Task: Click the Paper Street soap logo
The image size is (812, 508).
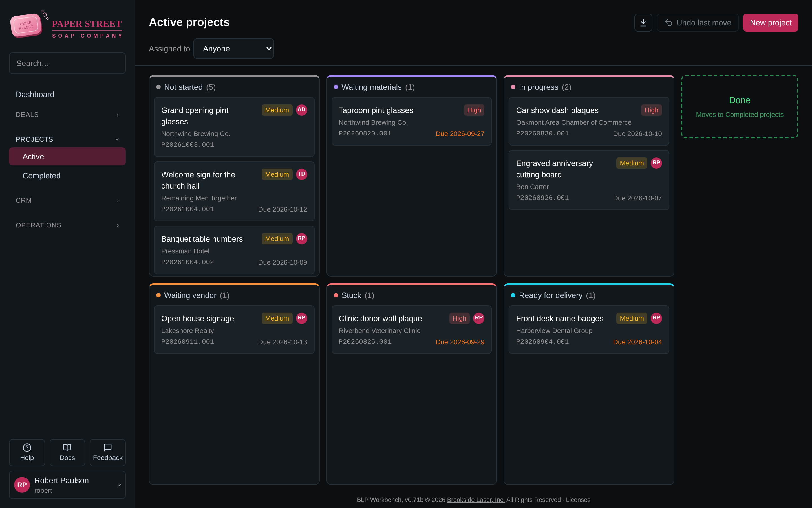Action: tap(67, 24)
